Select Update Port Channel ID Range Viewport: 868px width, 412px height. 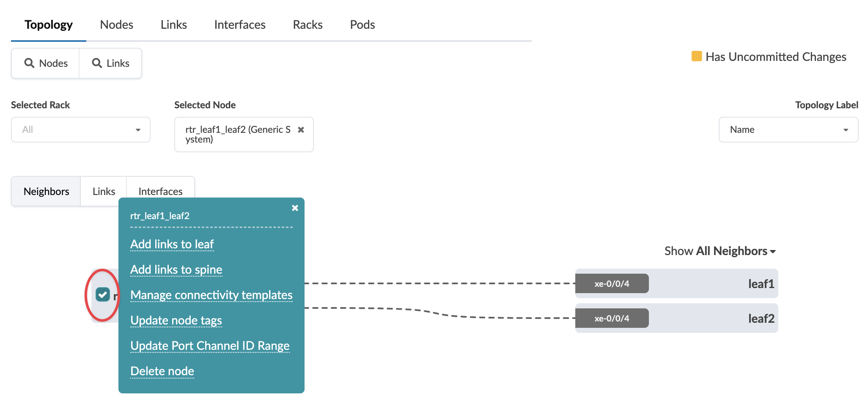tap(210, 346)
